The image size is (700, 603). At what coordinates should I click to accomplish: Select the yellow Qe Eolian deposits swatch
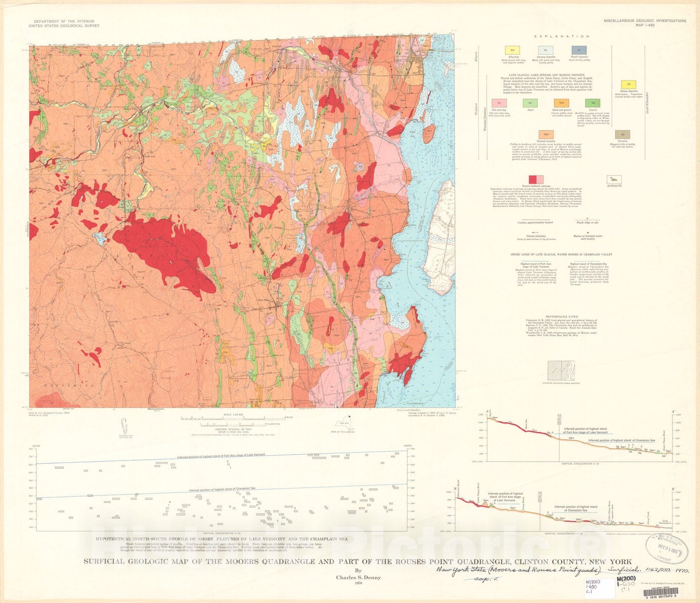(x=629, y=84)
